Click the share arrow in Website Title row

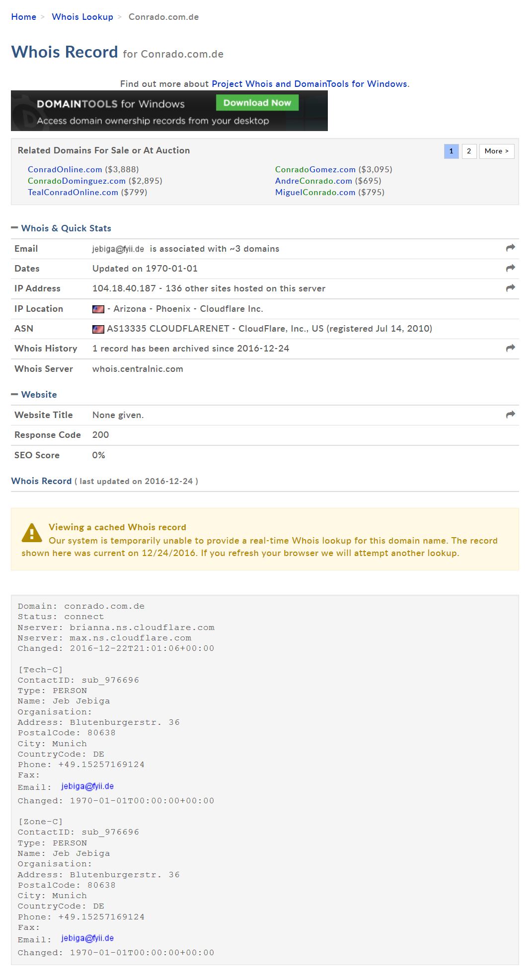tap(510, 415)
